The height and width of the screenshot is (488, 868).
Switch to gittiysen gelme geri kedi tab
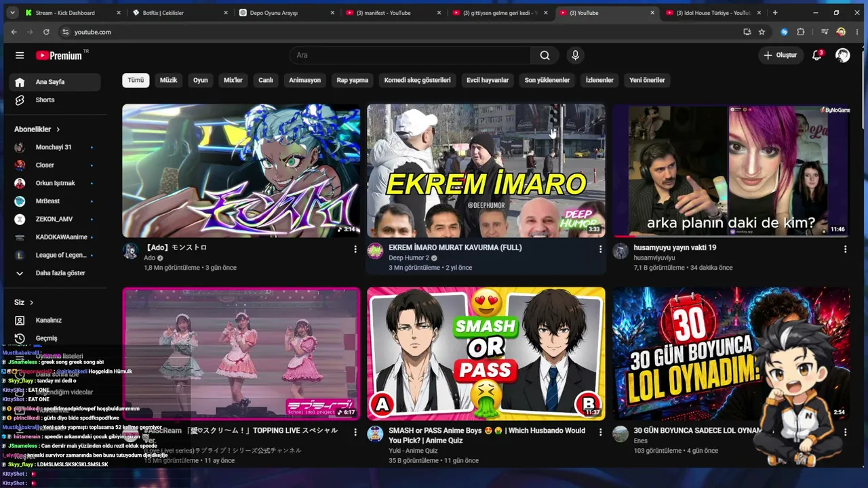click(500, 13)
